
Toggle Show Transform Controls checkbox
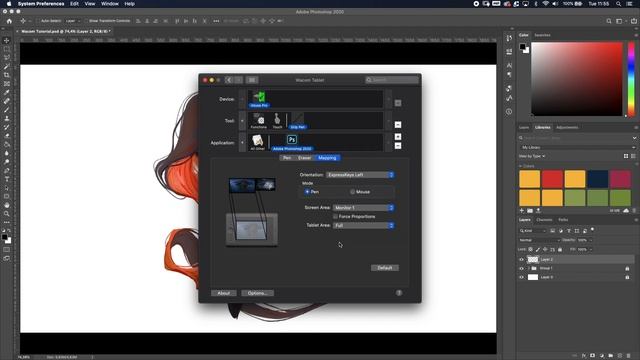click(x=86, y=21)
